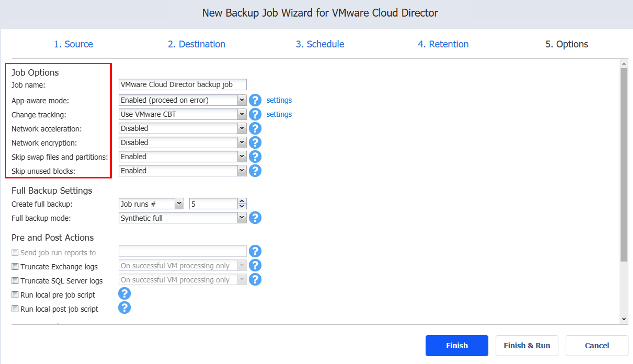Open App-aware mode settings link

click(x=279, y=100)
